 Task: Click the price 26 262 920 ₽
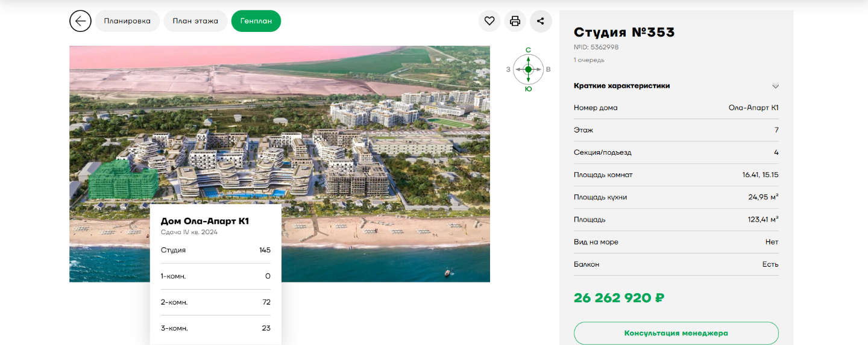[619, 298]
